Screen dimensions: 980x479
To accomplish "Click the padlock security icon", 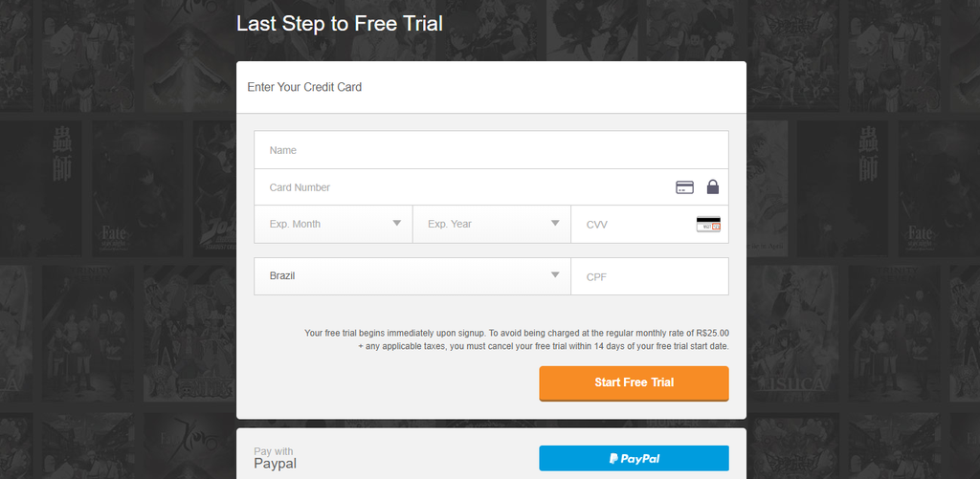I will tap(712, 186).
